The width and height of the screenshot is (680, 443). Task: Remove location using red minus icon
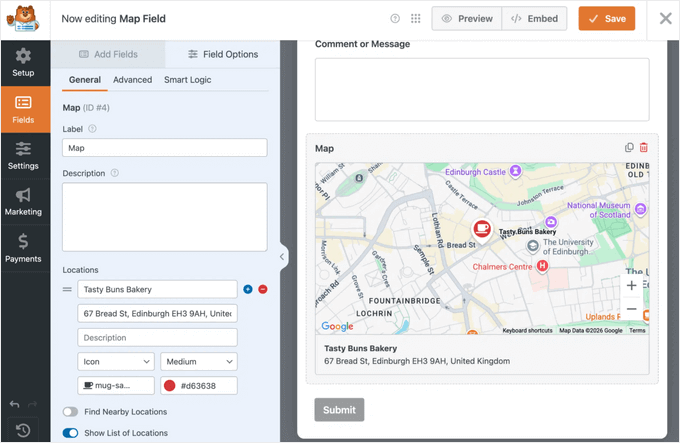(x=263, y=289)
